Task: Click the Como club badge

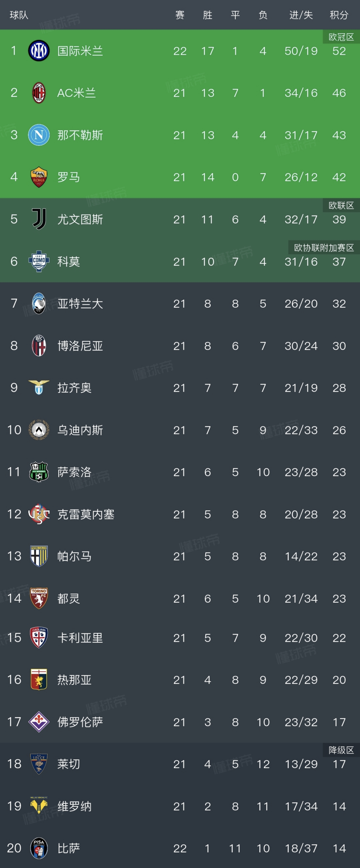Action: coord(39,262)
